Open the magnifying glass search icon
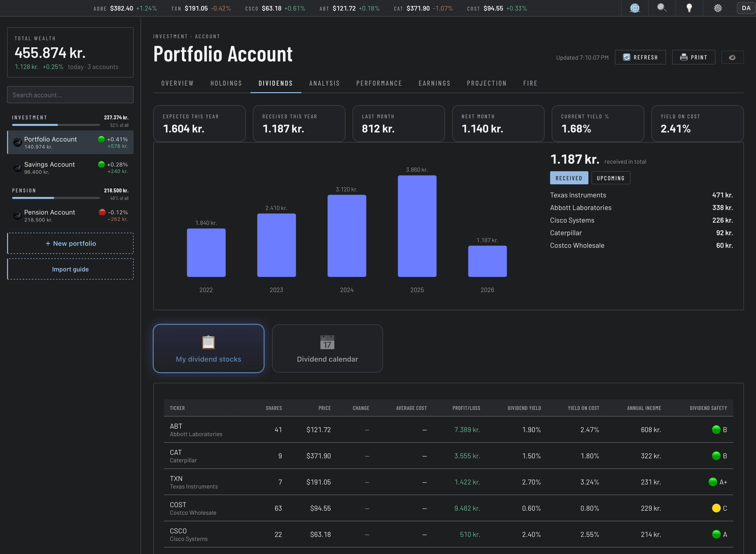756x554 pixels. (x=662, y=8)
